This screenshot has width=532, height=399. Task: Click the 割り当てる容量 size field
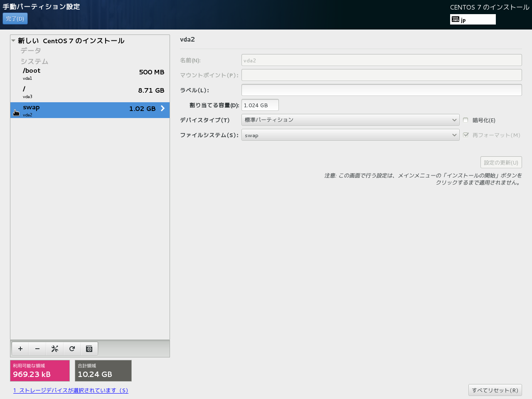tap(260, 105)
